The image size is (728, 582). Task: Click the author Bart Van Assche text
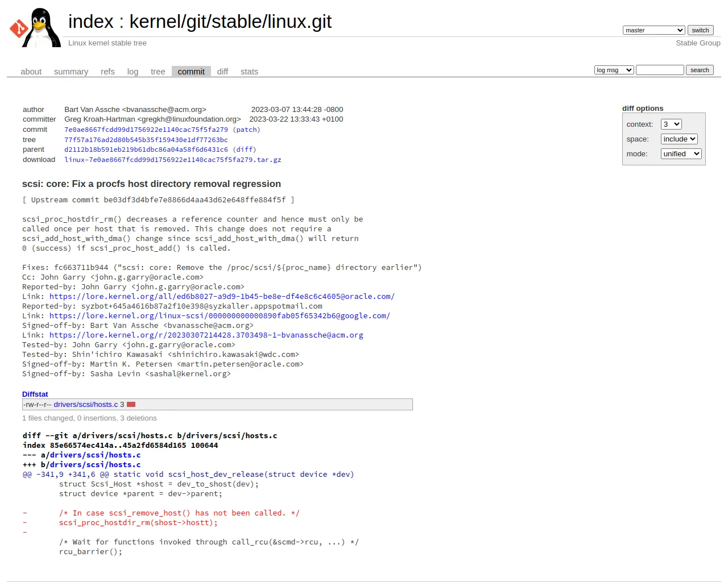(x=135, y=110)
